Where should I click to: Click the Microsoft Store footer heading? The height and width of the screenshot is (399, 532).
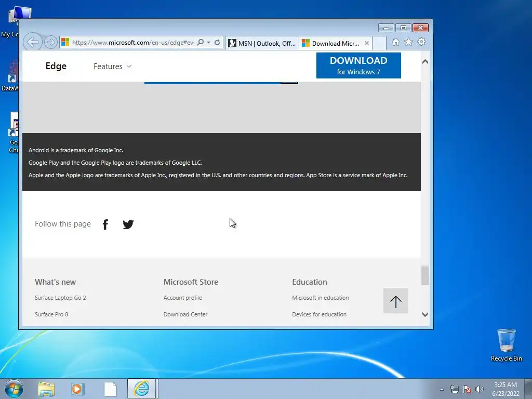[x=191, y=282]
